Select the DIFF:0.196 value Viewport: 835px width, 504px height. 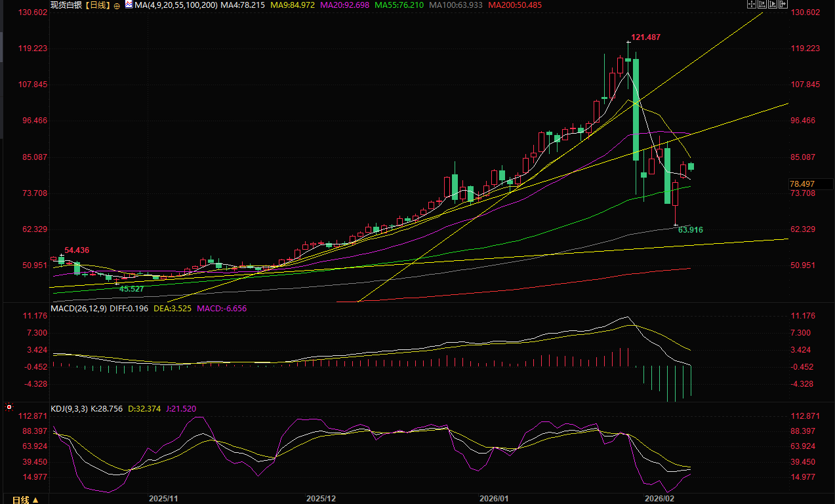click(130, 308)
